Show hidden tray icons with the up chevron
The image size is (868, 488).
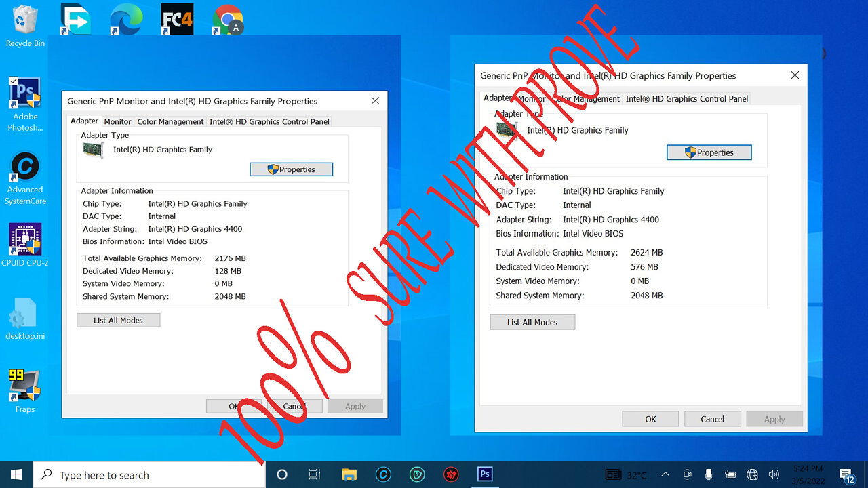665,474
